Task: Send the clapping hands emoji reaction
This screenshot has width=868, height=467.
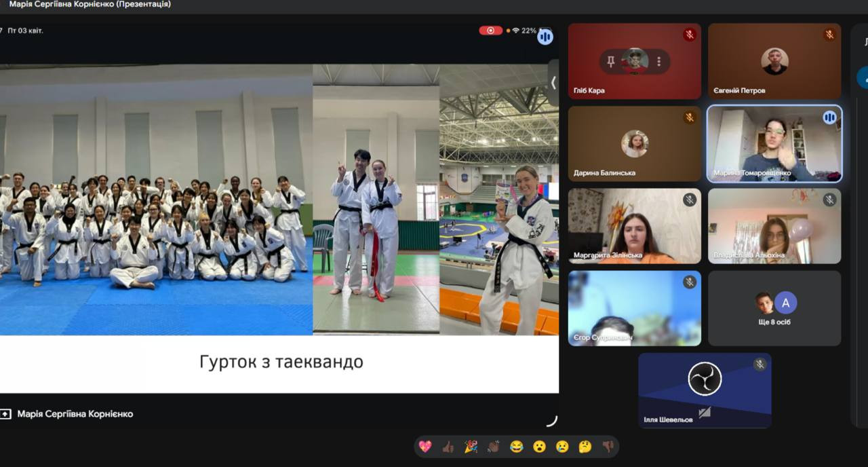Action: coord(494,447)
